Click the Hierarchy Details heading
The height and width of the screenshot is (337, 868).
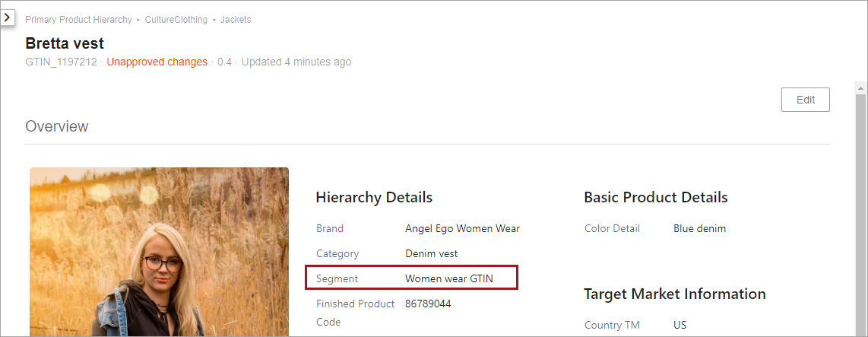[x=374, y=197]
